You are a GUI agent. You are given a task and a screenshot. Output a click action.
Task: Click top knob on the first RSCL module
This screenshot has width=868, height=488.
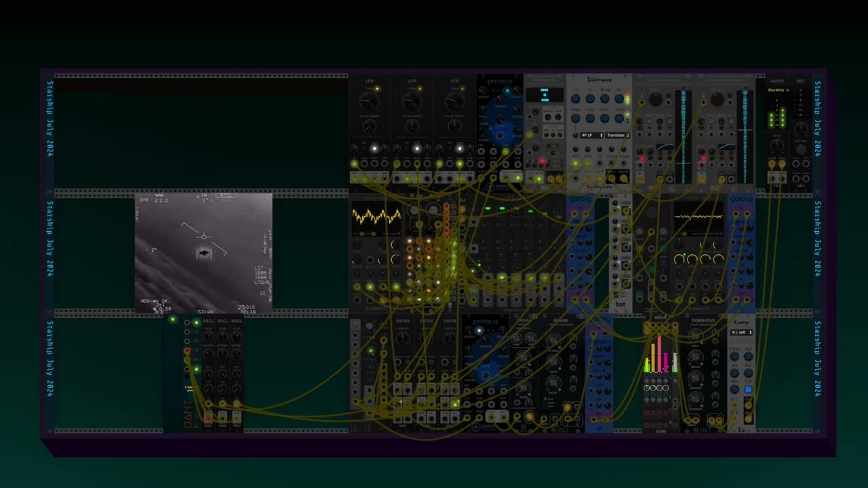[208, 337]
